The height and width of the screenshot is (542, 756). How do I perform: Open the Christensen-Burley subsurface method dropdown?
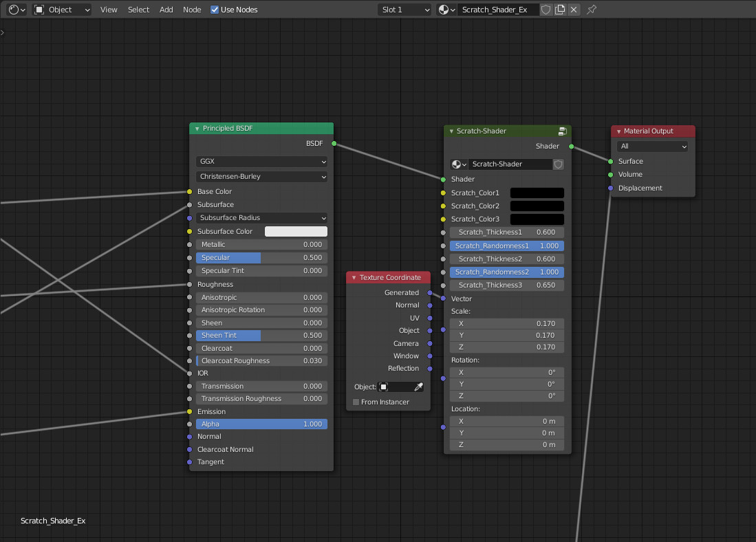261,177
